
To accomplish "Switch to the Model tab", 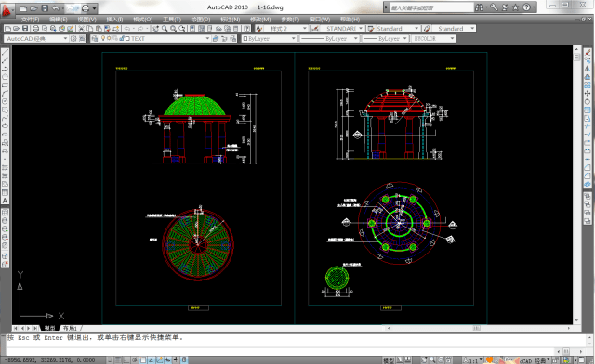I will pyautogui.click(x=49, y=328).
